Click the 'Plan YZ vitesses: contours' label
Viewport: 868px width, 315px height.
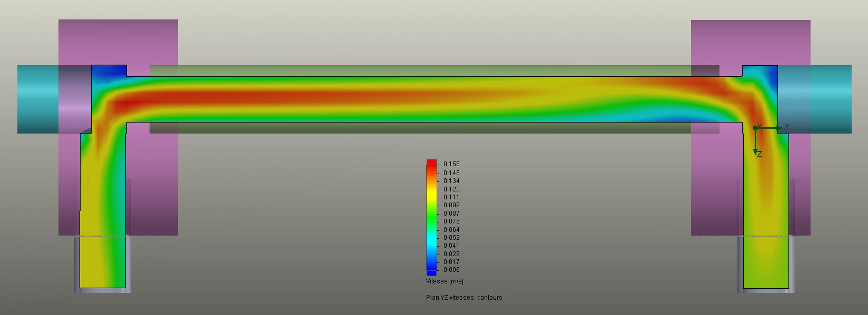pos(464,298)
